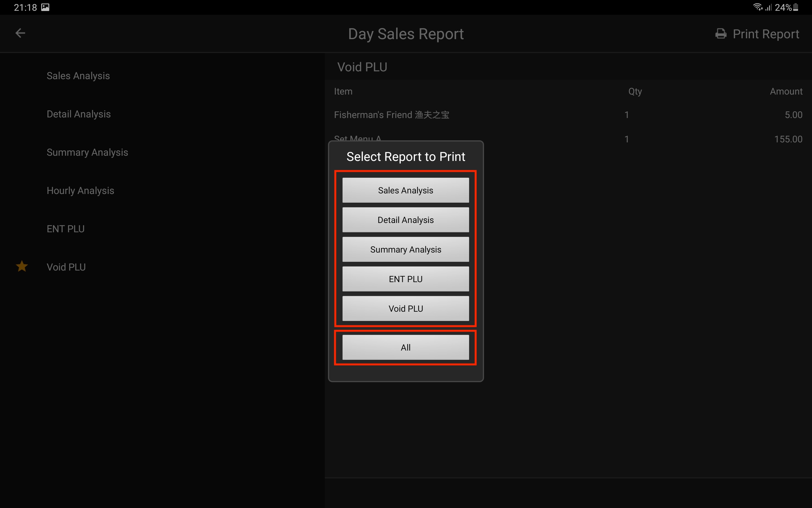Go to Hourly Analysis in sidebar
Image resolution: width=812 pixels, height=508 pixels.
click(x=80, y=191)
